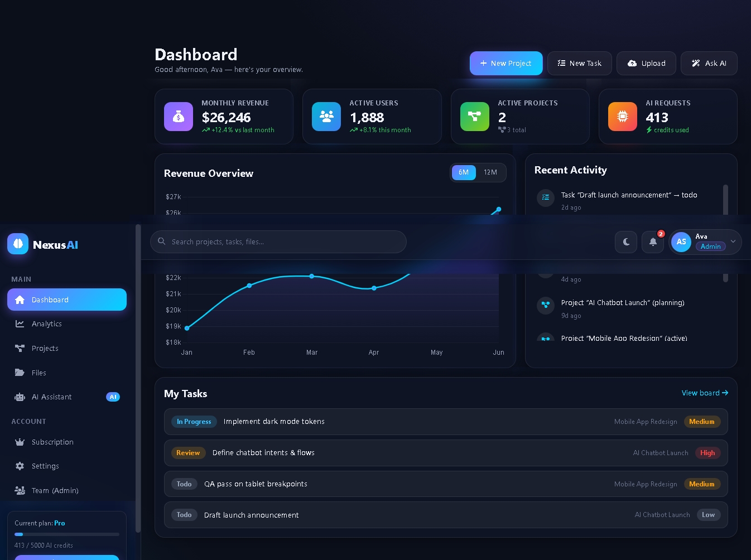Viewport: 751px width, 560px height.
Task: Click the Active Users people icon
Action: click(x=326, y=117)
